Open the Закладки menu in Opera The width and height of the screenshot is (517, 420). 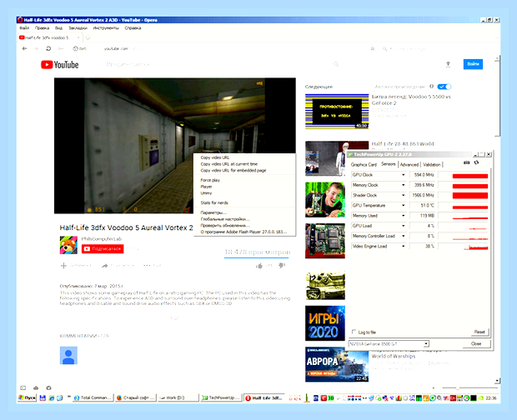[78, 28]
